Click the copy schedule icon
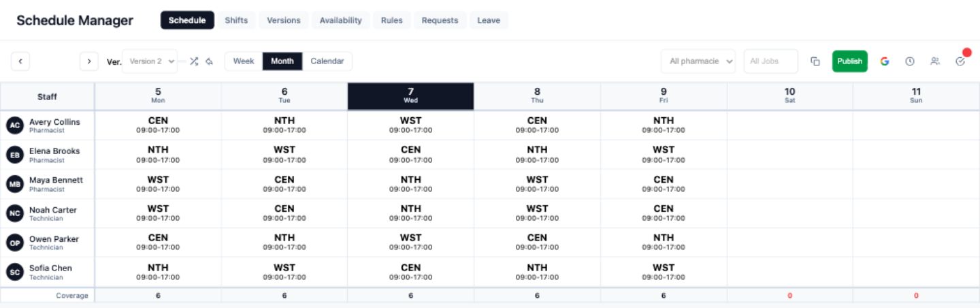 pos(815,61)
